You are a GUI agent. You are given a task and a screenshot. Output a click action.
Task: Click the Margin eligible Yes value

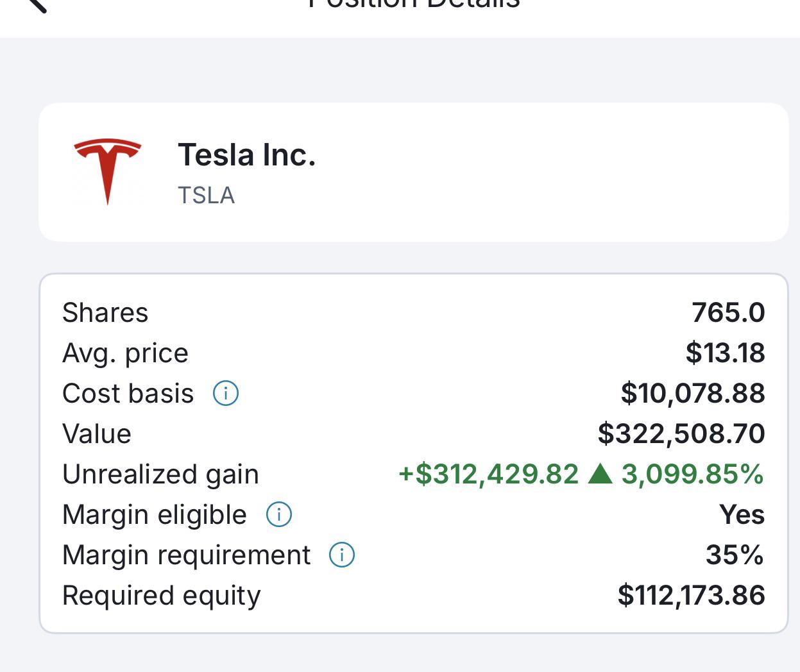click(x=742, y=514)
